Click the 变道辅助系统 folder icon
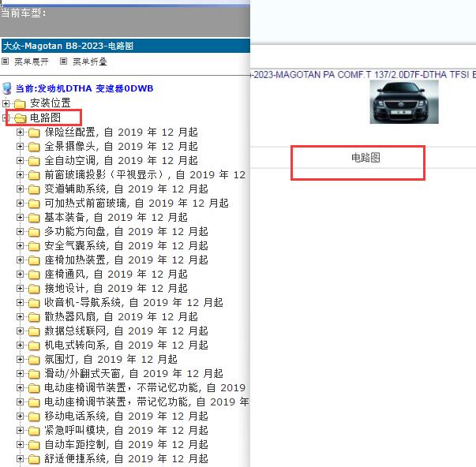The height and width of the screenshot is (467, 476). coord(34,189)
